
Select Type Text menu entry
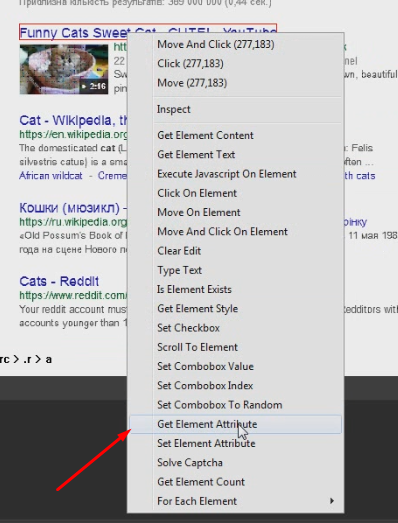[x=236, y=270]
